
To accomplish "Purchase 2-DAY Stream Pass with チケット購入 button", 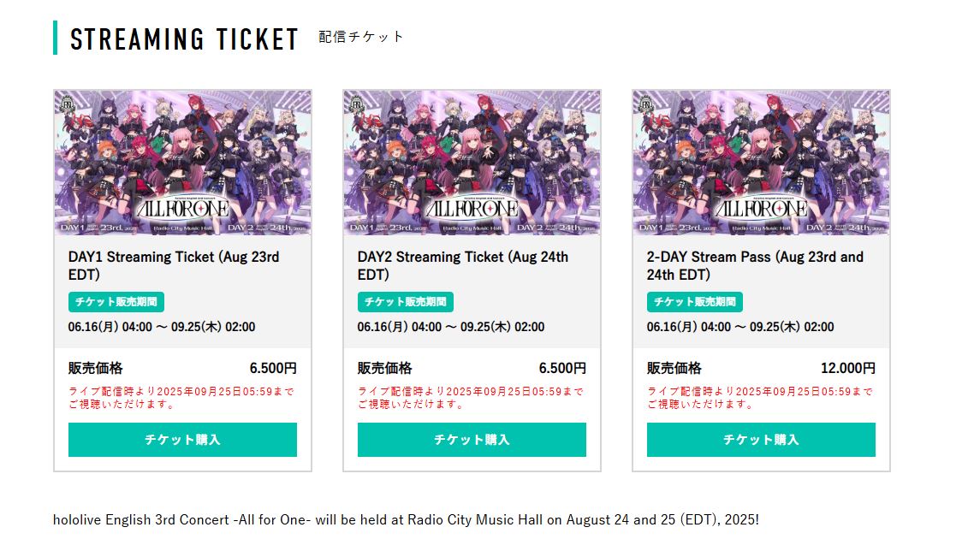I will [761, 440].
